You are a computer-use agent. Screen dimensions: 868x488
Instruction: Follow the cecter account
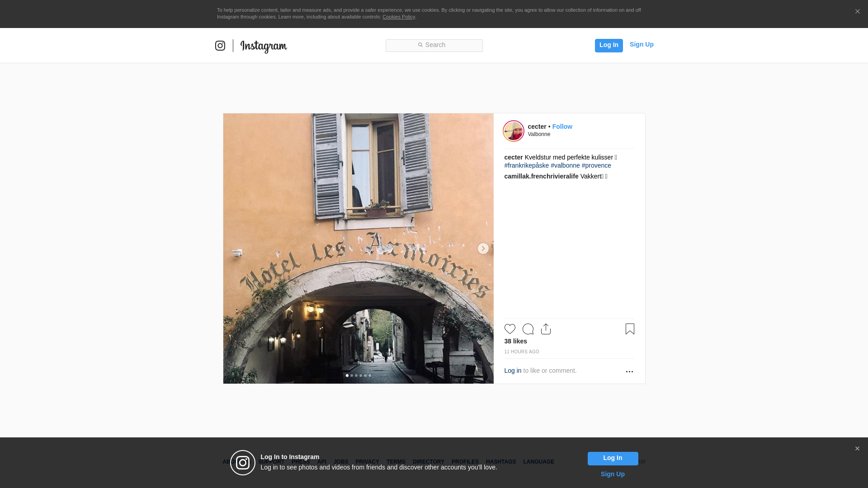tap(562, 127)
